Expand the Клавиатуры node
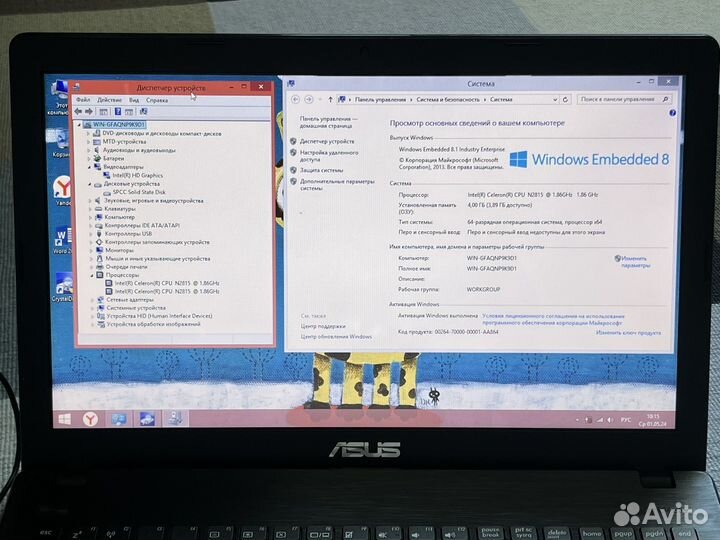 coord(90,208)
